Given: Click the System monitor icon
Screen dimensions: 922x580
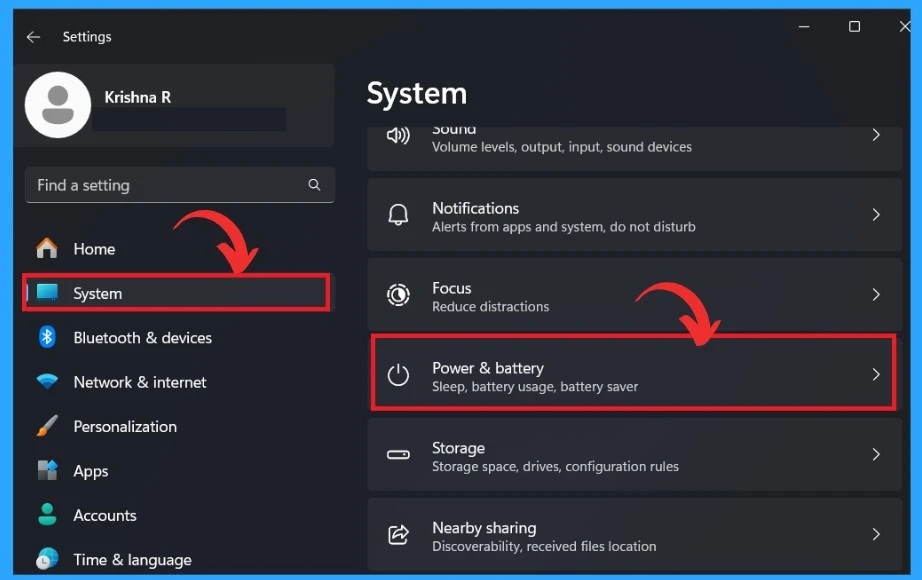Looking at the screenshot, I should point(47,292).
